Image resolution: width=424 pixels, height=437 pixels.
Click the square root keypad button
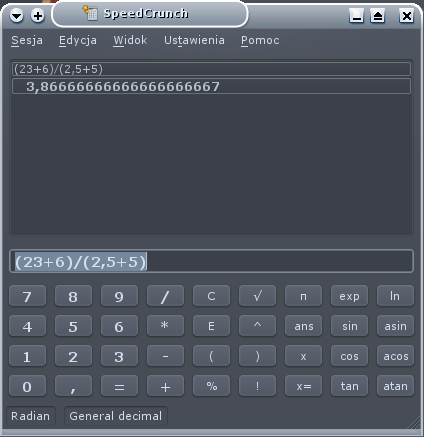[257, 296]
